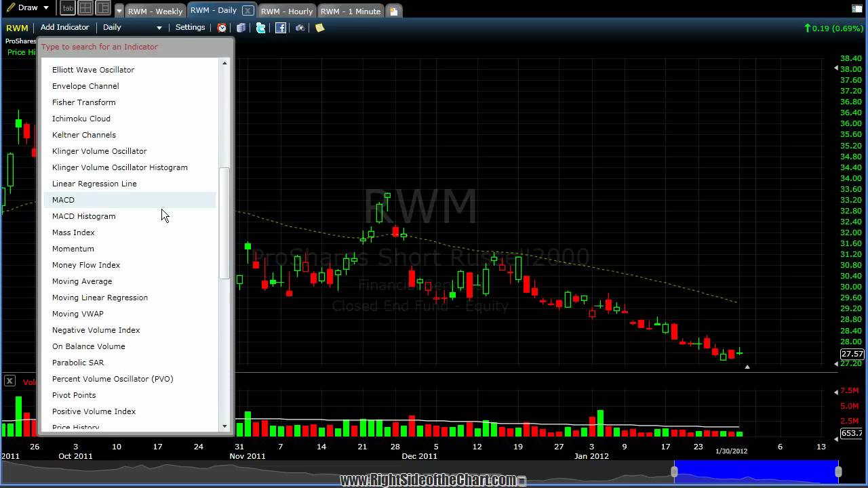Select the RWM - Daily tab

tap(213, 10)
